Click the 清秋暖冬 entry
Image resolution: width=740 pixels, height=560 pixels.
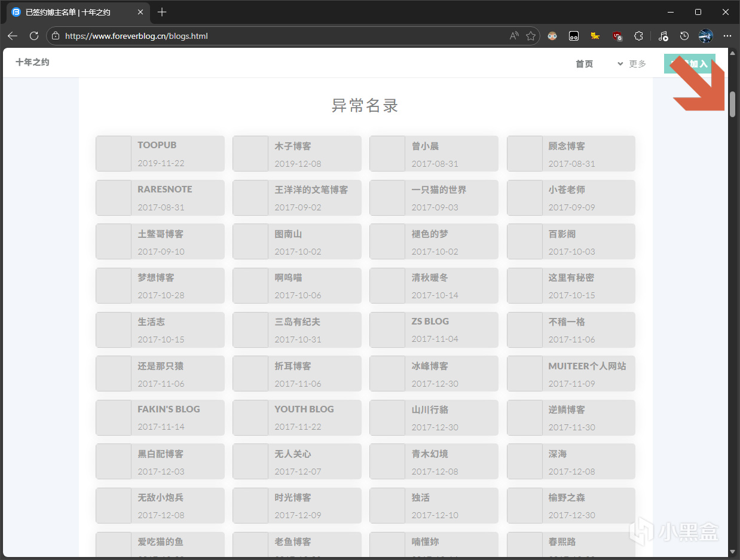434,286
